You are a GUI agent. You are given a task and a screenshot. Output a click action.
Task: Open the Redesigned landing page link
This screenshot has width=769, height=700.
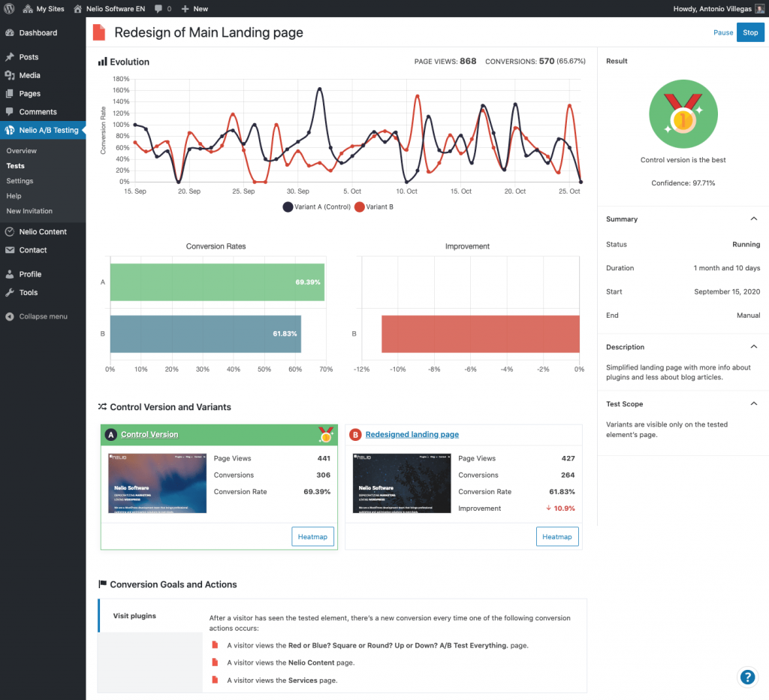tap(412, 435)
